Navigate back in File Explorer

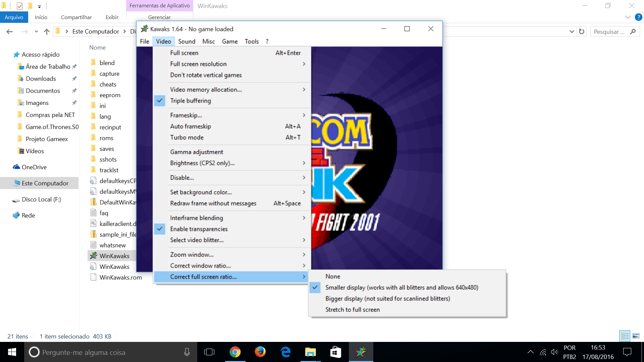10,32
